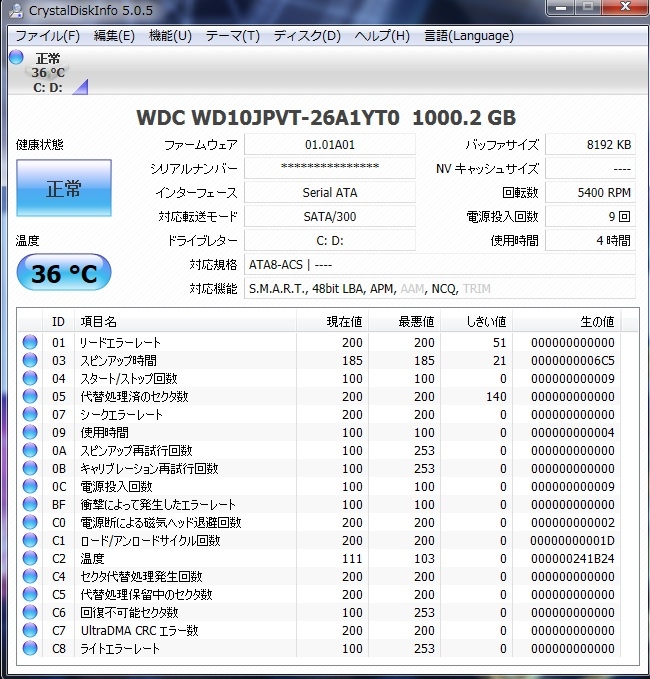
Task: Select the ライトエラーレート row name
Action: pyautogui.click(x=120, y=648)
